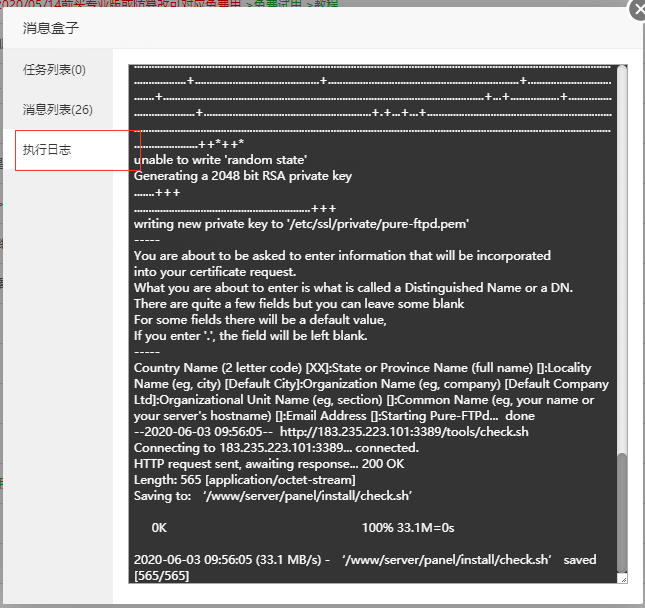Image resolution: width=645 pixels, height=608 pixels.
Task: Click "Length: 565 [application/octet-stream]" line
Action: 245,480
